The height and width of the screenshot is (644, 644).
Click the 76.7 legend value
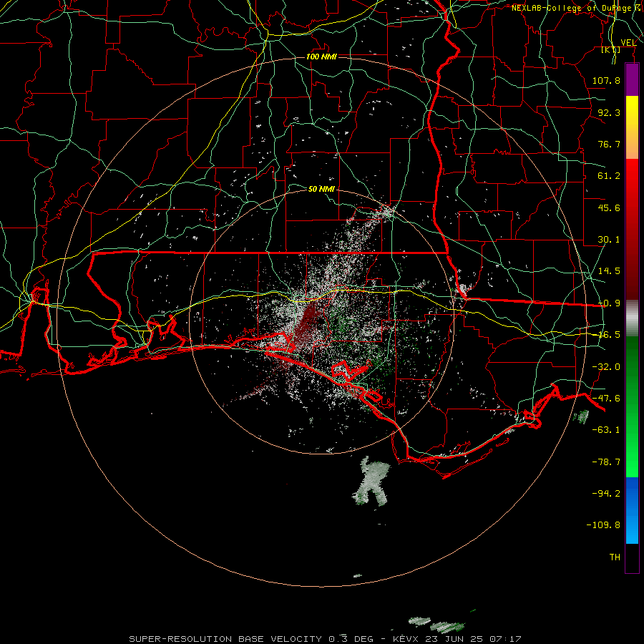609,144
